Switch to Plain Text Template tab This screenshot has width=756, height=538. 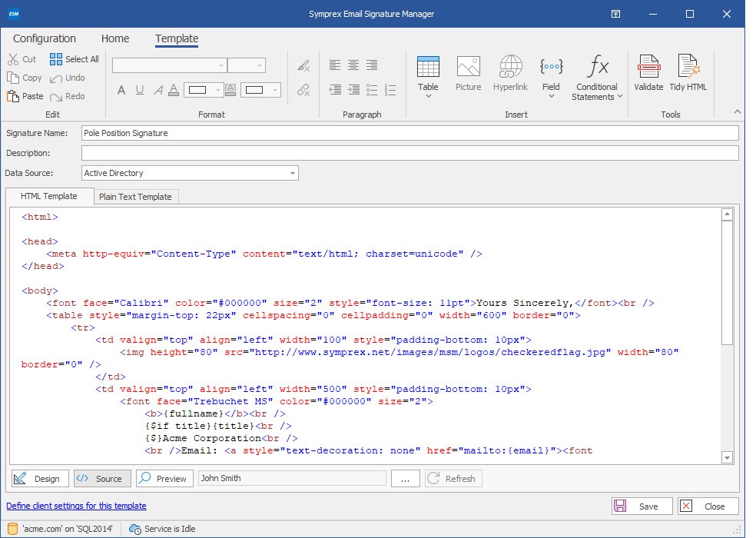click(x=135, y=197)
